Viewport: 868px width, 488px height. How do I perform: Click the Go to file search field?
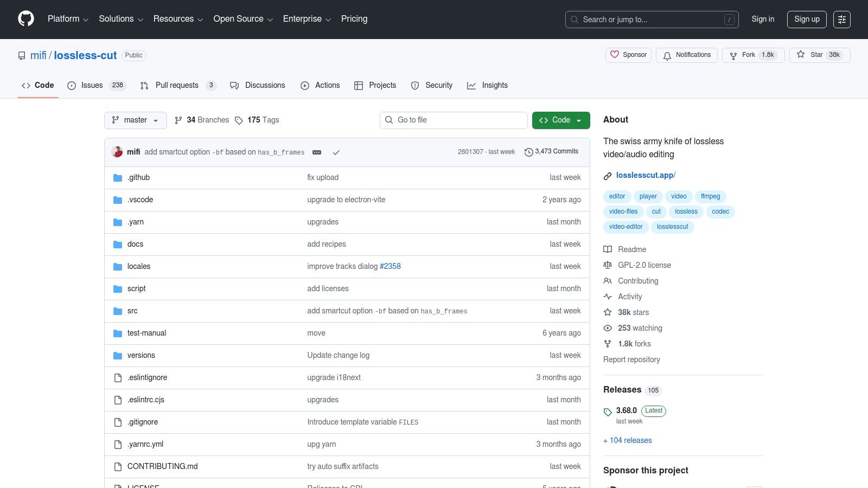click(454, 120)
